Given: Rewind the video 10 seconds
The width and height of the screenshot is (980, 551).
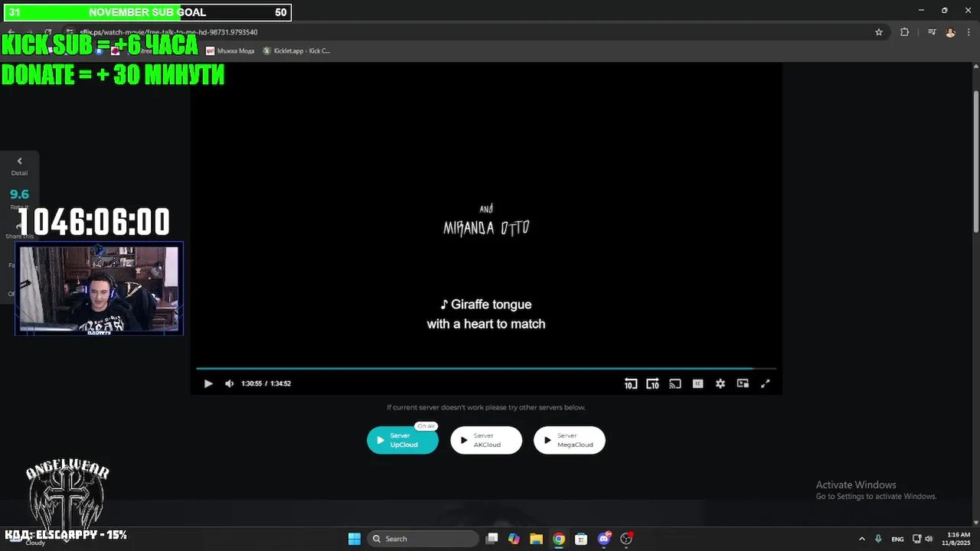Looking at the screenshot, I should (630, 383).
